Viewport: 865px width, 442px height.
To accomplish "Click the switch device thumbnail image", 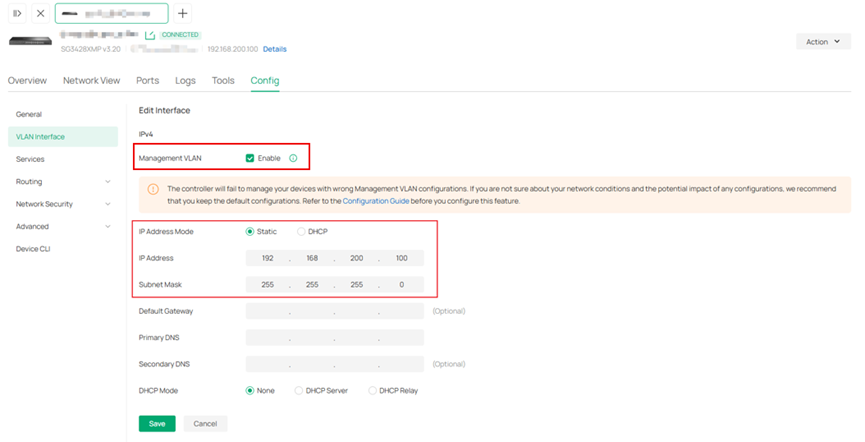I will point(30,41).
